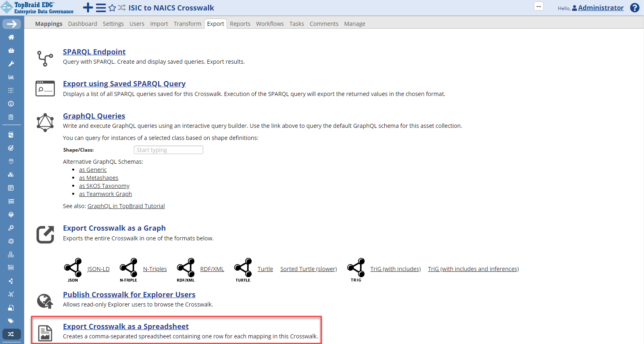
Task: Open the Administrator user menu
Action: pyautogui.click(x=600, y=8)
